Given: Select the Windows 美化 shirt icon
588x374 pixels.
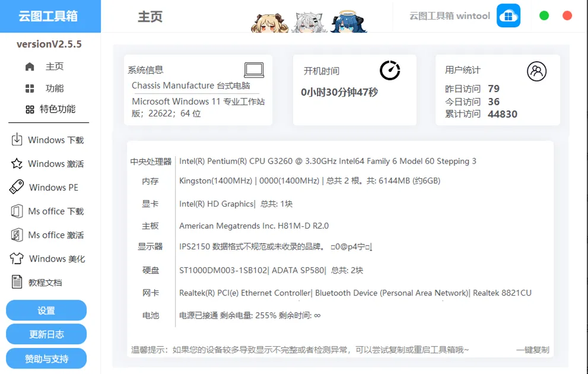Looking at the screenshot, I should [x=17, y=259].
